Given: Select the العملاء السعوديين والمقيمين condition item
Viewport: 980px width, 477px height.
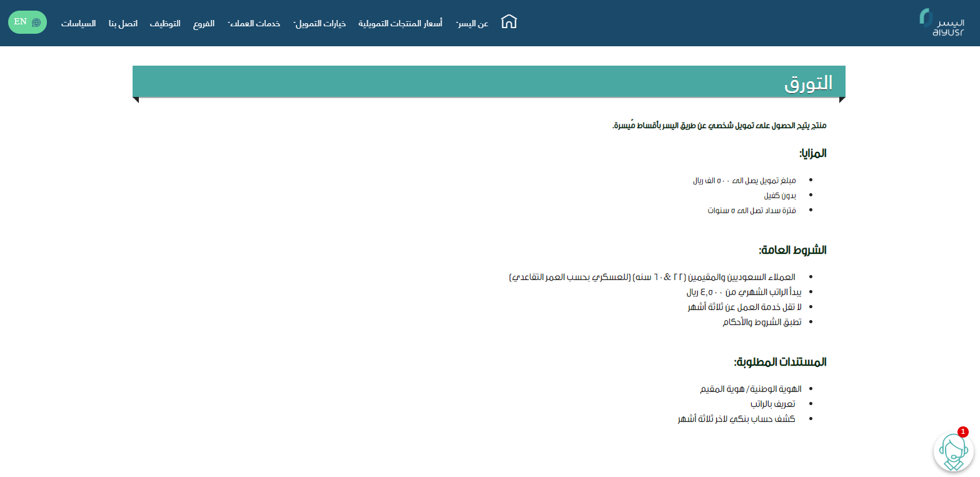Looking at the screenshot, I should click(652, 277).
